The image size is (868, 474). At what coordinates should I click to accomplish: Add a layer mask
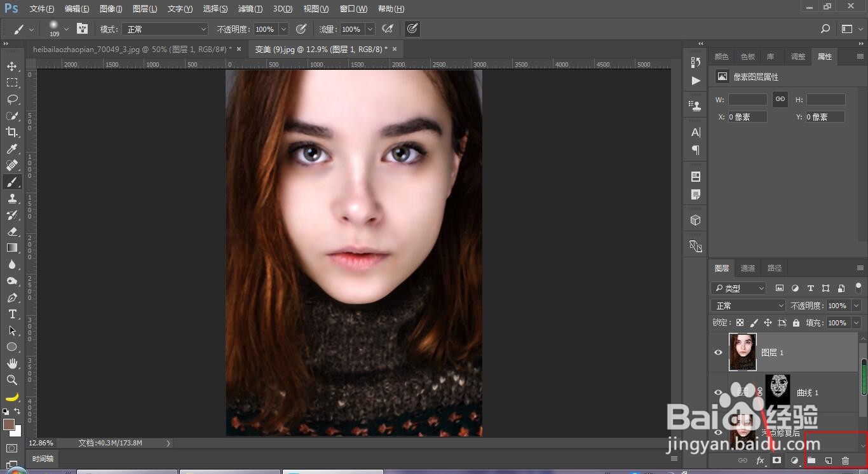776,460
